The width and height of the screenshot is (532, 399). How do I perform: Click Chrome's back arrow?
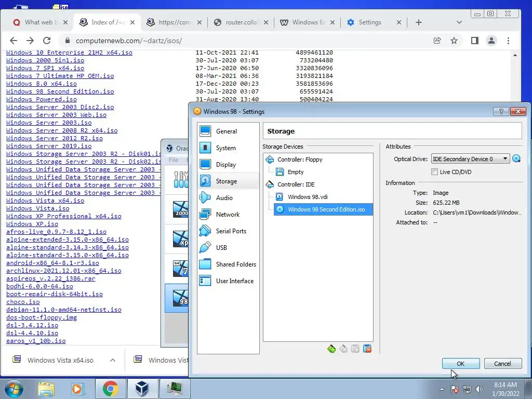tap(13, 41)
